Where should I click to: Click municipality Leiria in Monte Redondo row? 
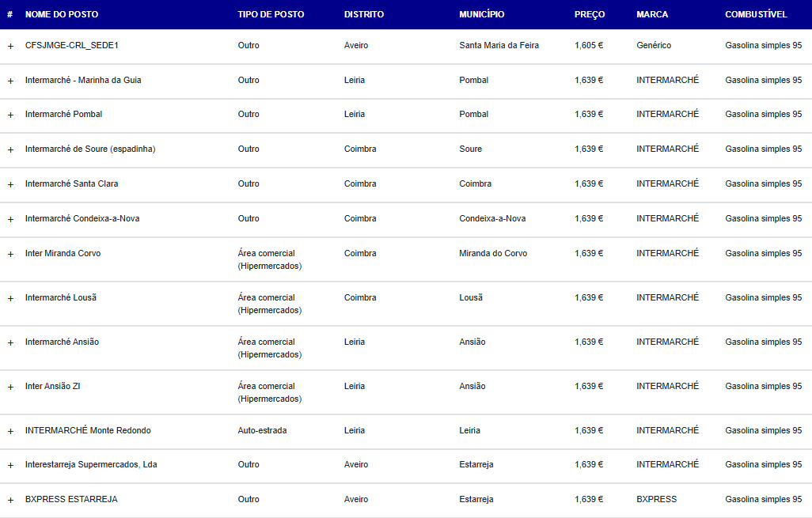(x=469, y=430)
